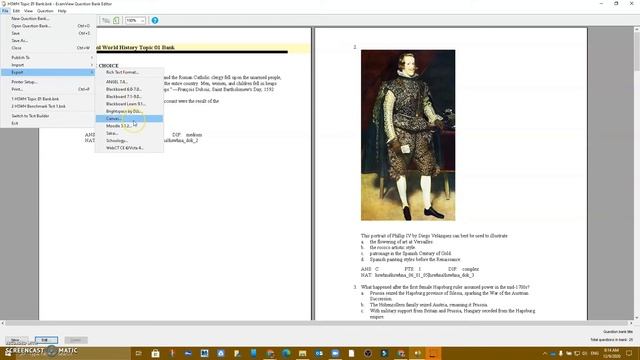Open the notification center icon in system tray
Viewport: 640px width, 360px height.
pyautogui.click(x=629, y=353)
